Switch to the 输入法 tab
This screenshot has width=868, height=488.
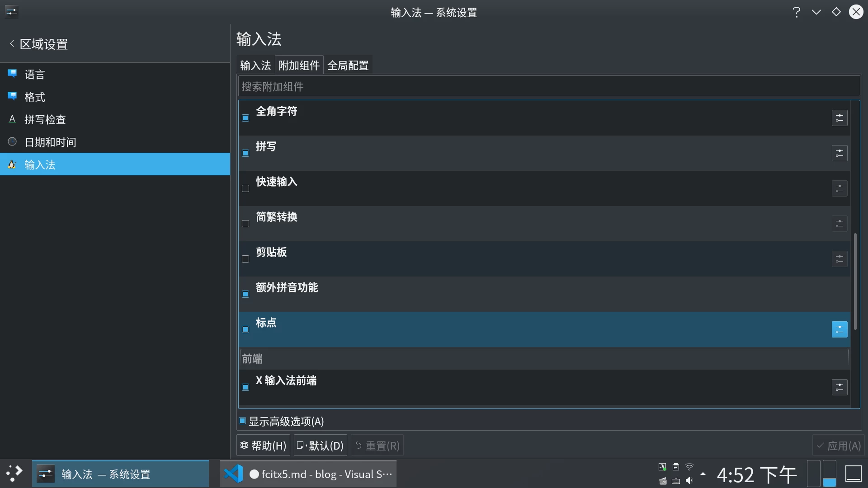pos(255,65)
